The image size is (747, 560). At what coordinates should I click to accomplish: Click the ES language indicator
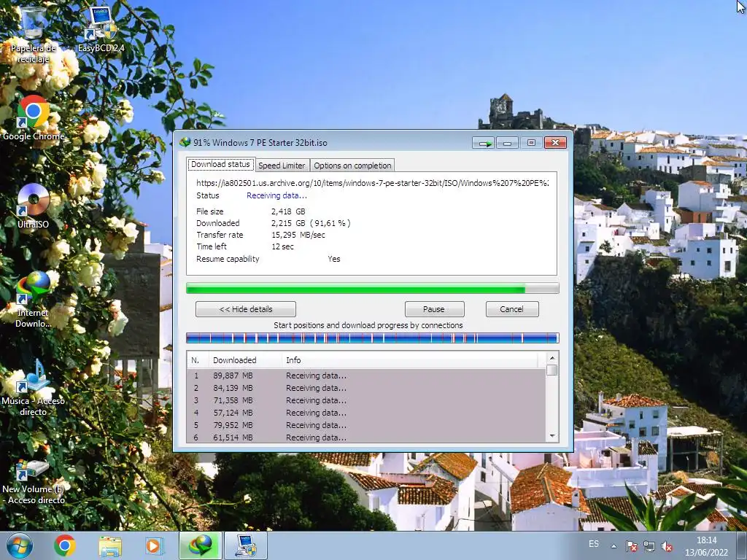tap(594, 544)
